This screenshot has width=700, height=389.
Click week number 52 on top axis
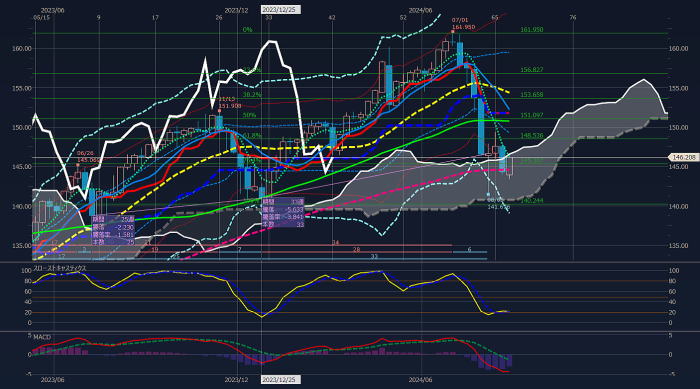point(403,17)
